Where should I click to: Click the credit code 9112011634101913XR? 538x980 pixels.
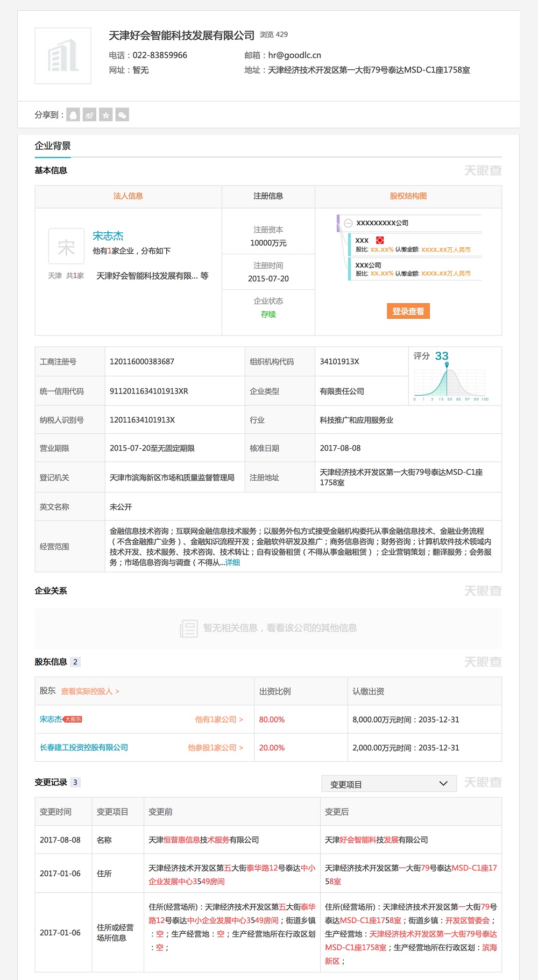click(149, 391)
